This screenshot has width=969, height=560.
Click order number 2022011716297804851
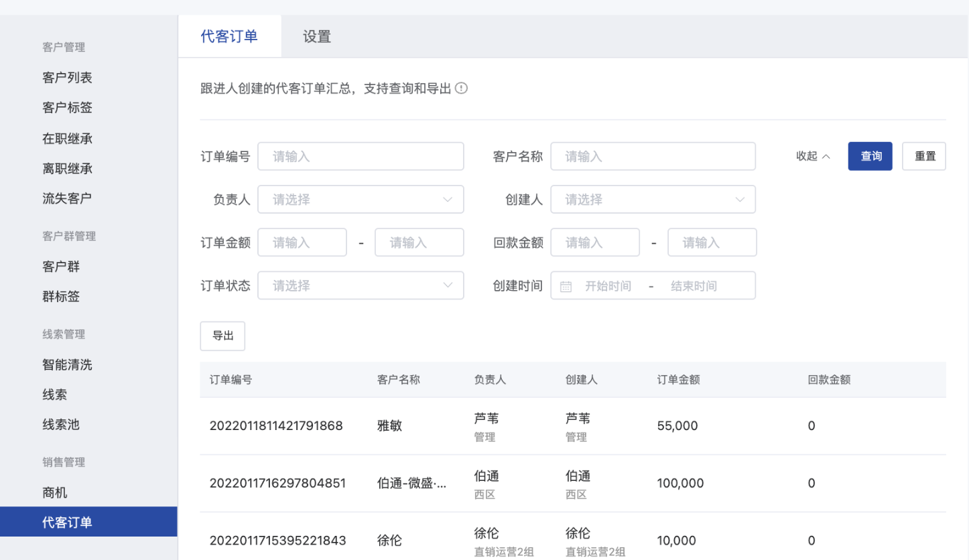click(277, 483)
